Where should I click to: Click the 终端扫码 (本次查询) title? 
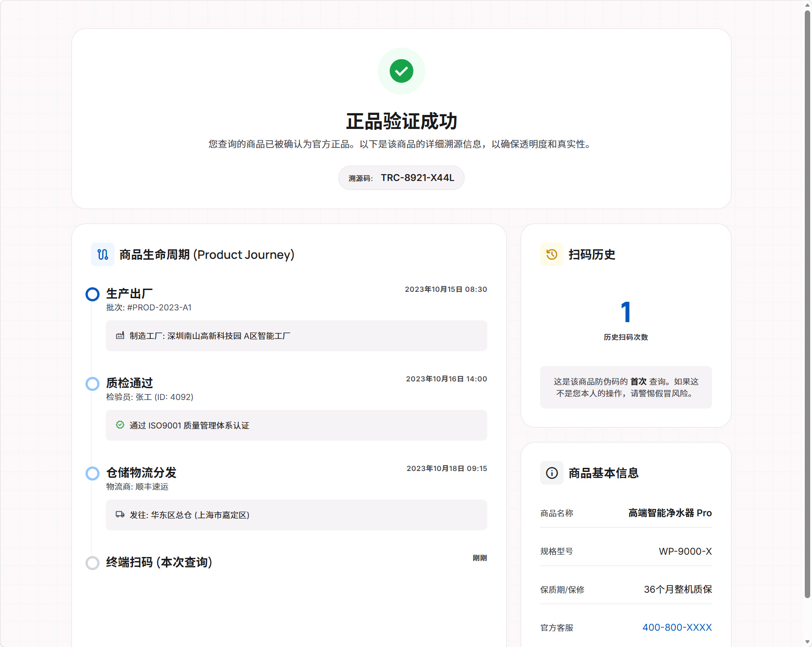[159, 562]
